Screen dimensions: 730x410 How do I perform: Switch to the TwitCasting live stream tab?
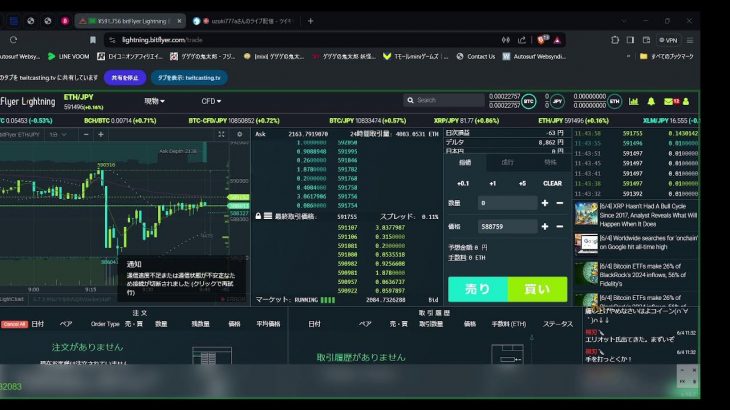(244, 21)
